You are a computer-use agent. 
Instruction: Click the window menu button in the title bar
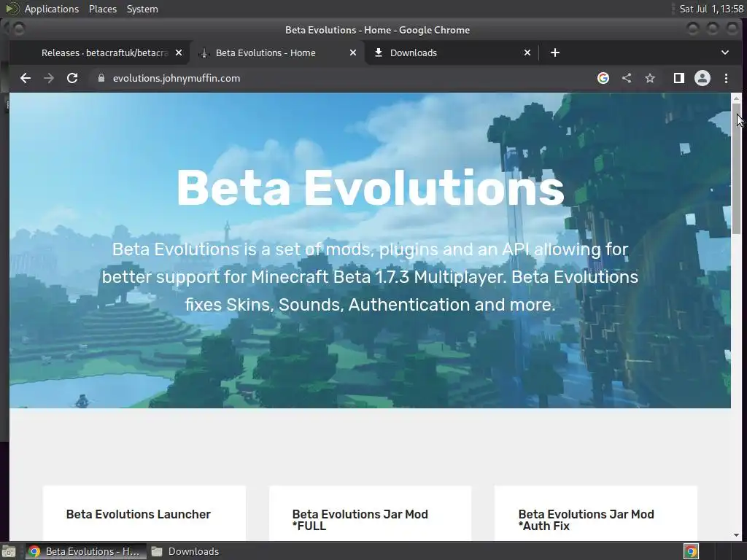[18, 29]
